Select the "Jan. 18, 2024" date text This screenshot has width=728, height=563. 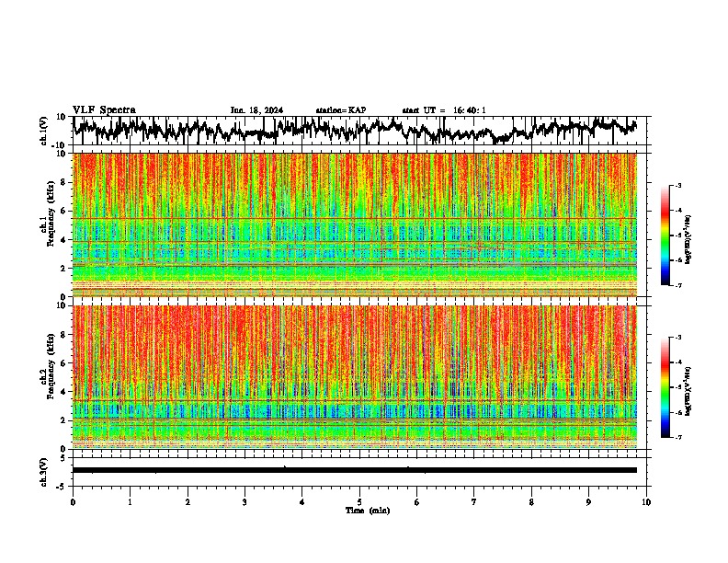point(256,110)
